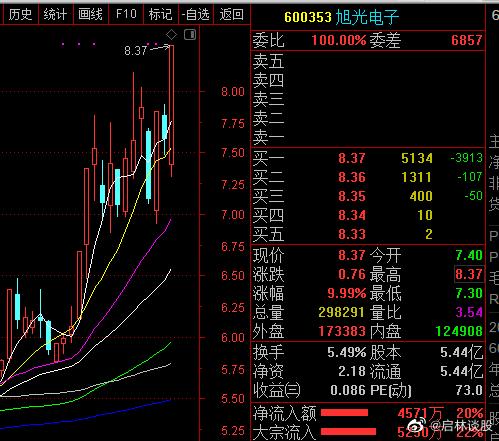Click the stock name 旭光电子
This screenshot has width=499, height=441.
[x=367, y=17]
